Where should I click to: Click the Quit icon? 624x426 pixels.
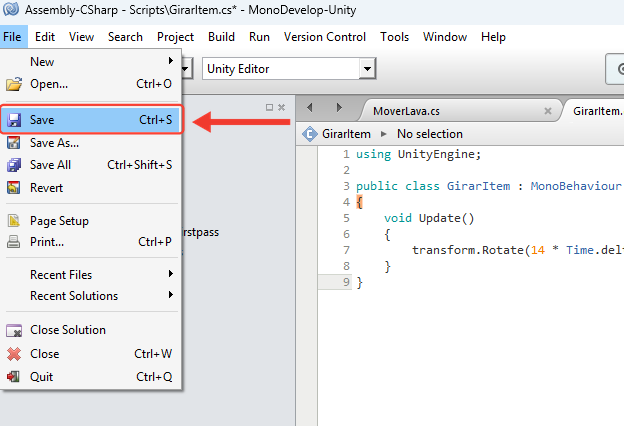click(14, 376)
